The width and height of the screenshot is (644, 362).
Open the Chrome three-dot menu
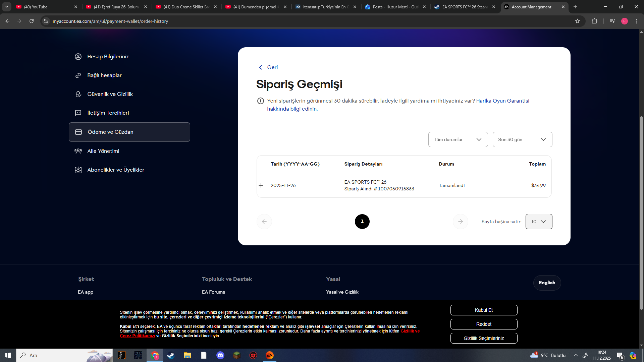pos(637,21)
